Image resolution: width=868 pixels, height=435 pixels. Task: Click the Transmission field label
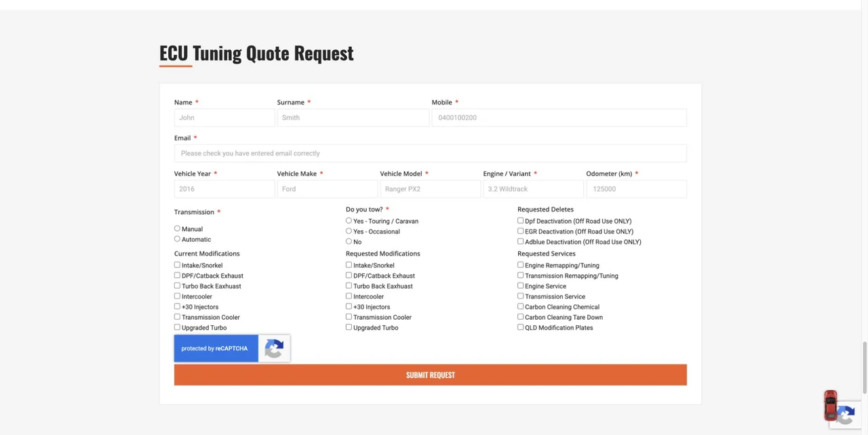tap(194, 212)
